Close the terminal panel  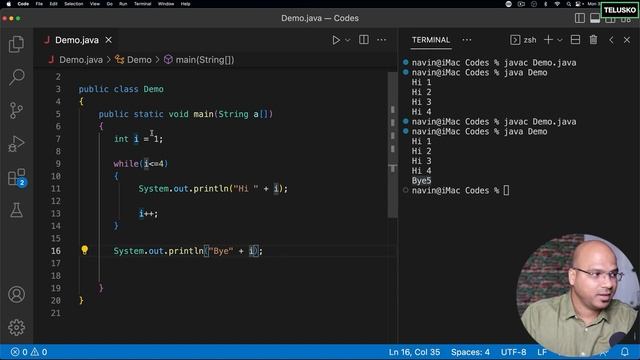(627, 40)
